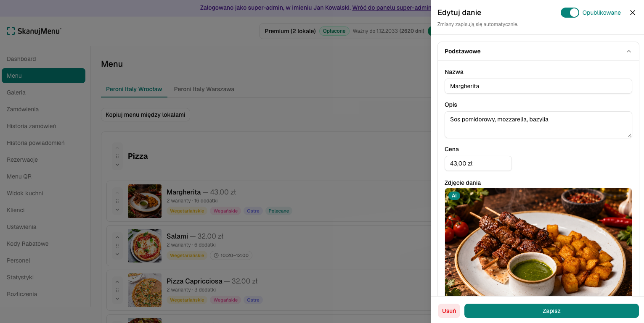Click the Opłacone status badge
Image resolution: width=644 pixels, height=323 pixels.
point(334,31)
